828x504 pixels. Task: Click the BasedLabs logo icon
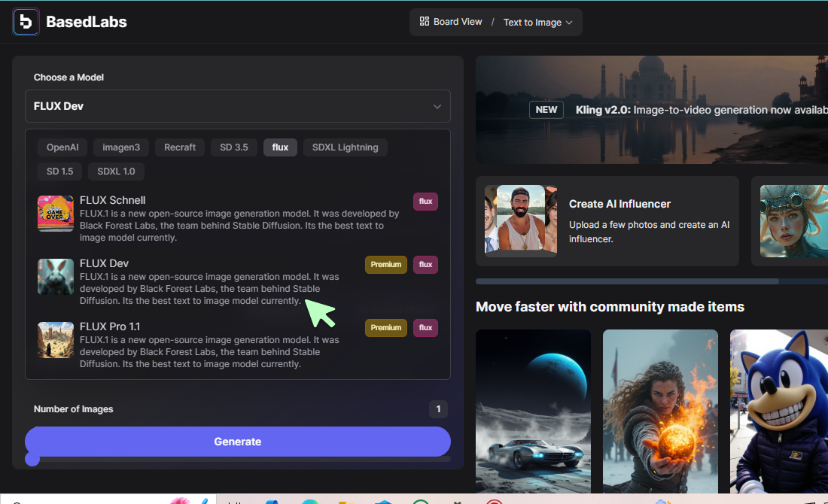[x=26, y=22]
